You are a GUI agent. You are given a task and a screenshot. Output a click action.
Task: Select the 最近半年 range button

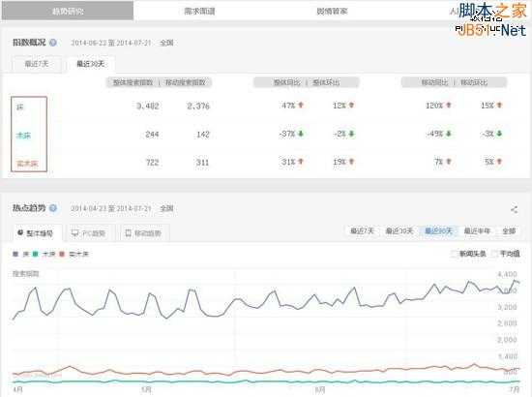pos(477,231)
